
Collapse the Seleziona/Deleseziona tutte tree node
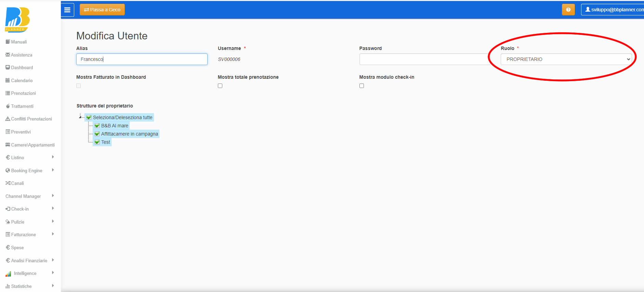click(80, 117)
